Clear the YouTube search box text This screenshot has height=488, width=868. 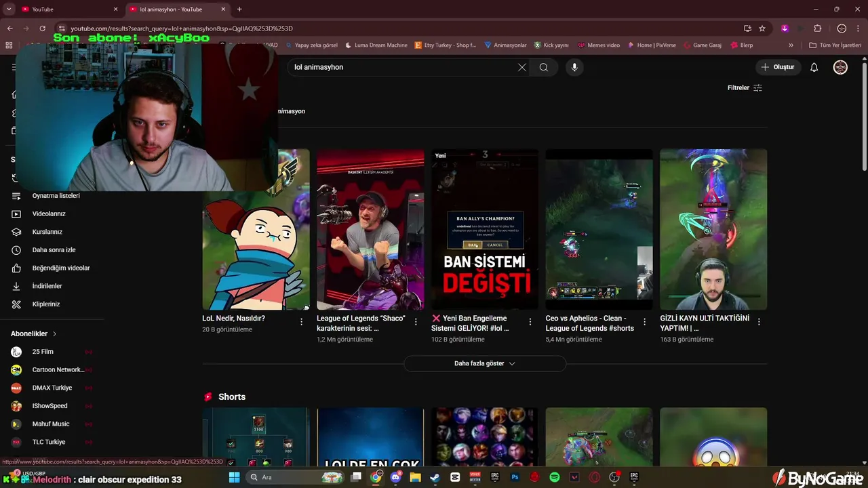point(522,67)
